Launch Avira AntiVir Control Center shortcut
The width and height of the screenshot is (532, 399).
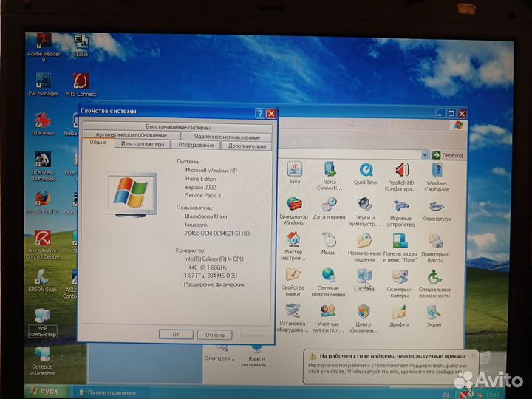click(x=43, y=245)
